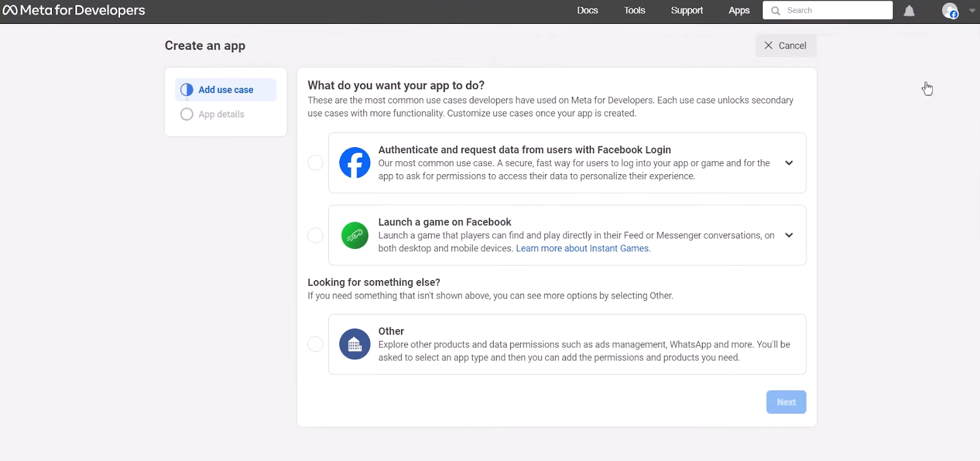
Task: Expand the Facebook Login use case chevron
Action: (789, 163)
